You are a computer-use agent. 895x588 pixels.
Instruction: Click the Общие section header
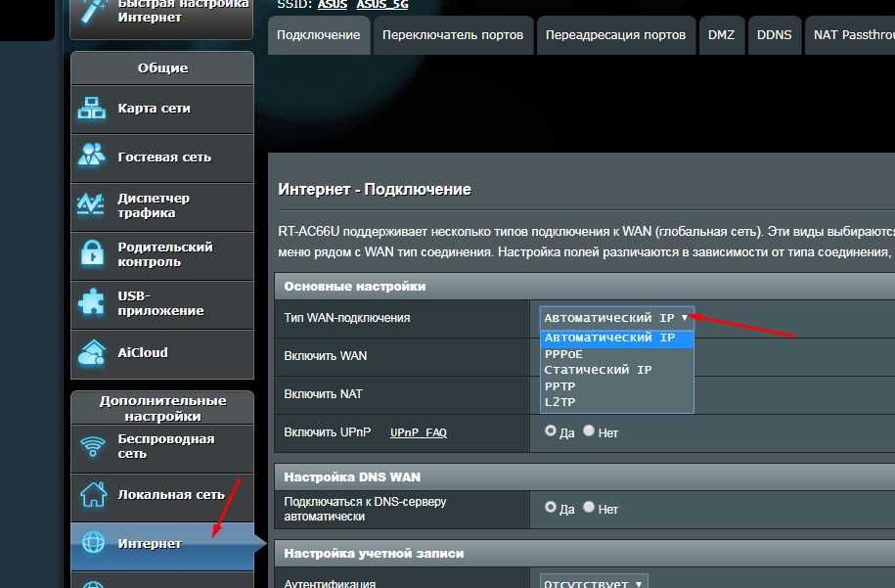coord(162,68)
